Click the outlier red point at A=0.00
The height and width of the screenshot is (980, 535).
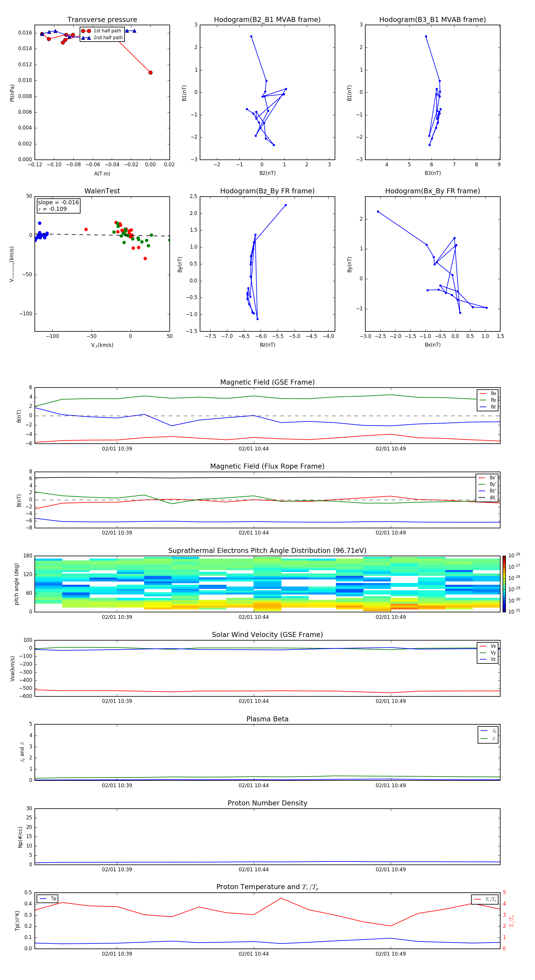[x=150, y=73]
